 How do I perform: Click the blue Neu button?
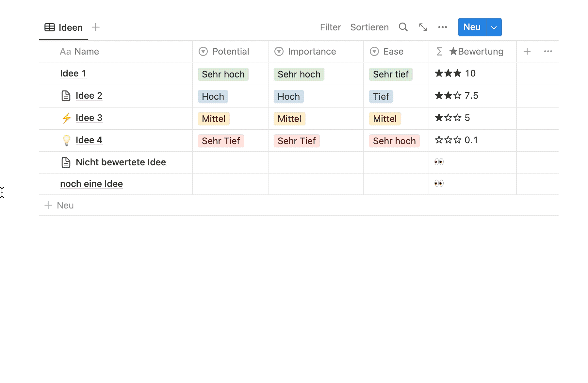pyautogui.click(x=472, y=27)
